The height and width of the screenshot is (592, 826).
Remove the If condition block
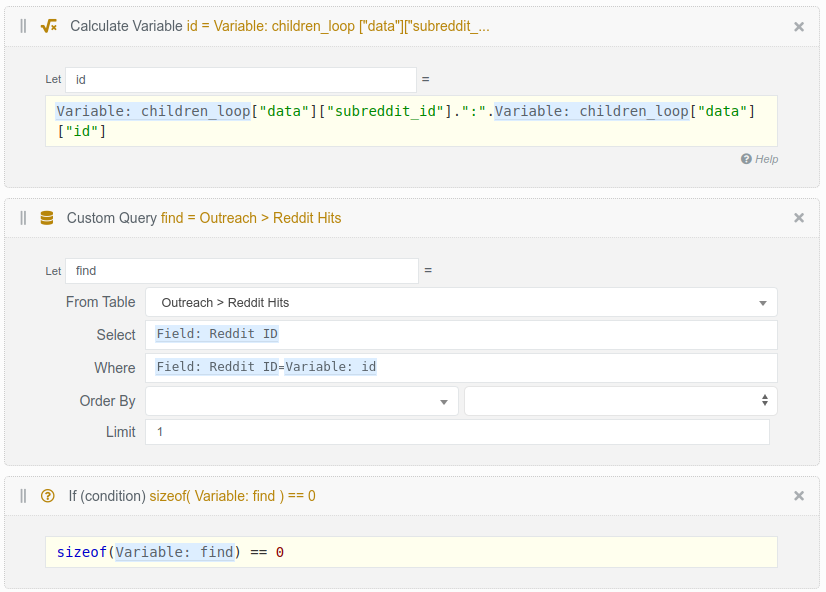pyautogui.click(x=799, y=496)
